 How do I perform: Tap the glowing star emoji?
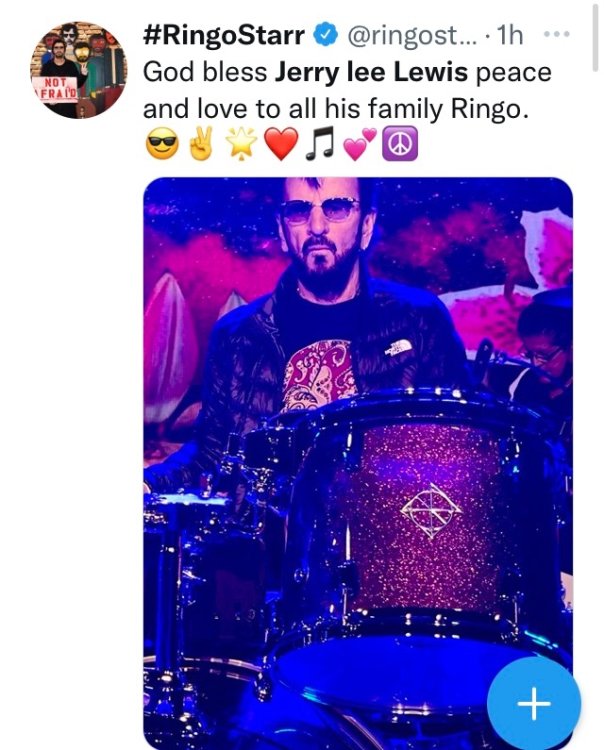pos(242,144)
